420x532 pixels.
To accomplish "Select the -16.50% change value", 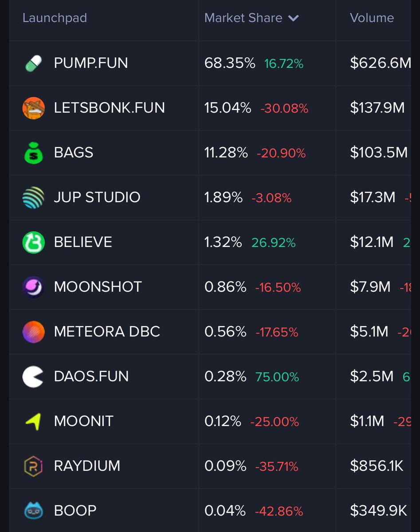I will tap(278, 288).
